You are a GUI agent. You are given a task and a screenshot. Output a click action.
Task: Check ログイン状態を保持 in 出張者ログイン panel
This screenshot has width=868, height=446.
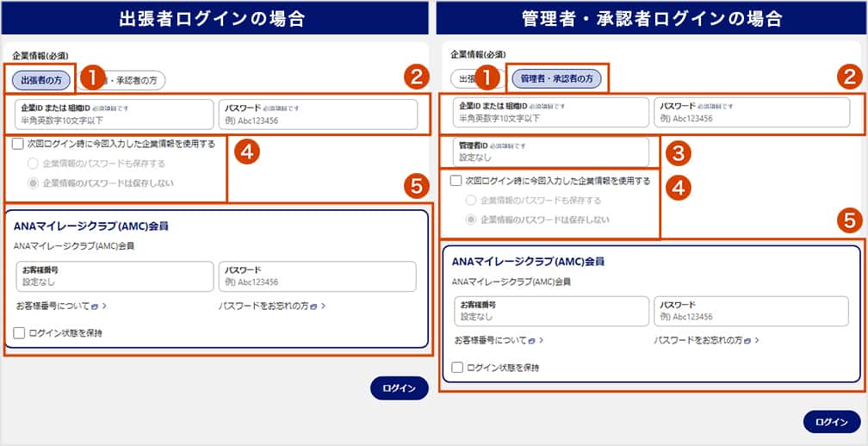point(19,332)
